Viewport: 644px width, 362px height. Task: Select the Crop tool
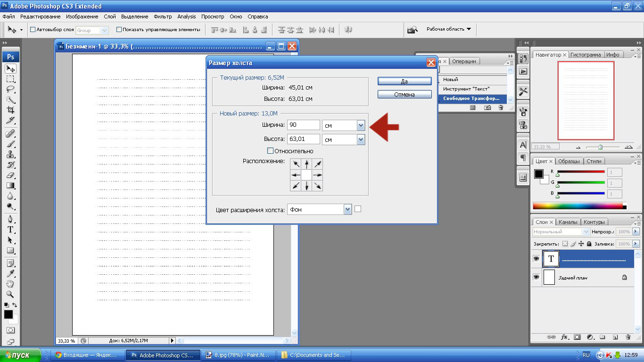click(10, 110)
